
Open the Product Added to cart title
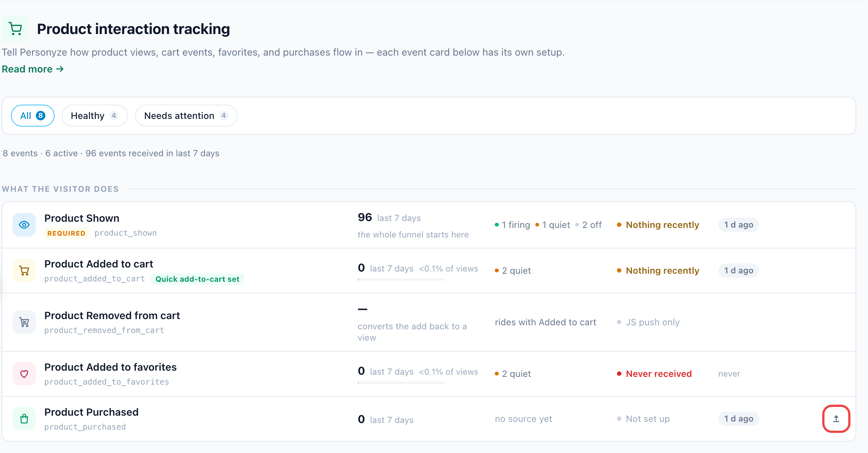click(x=99, y=264)
